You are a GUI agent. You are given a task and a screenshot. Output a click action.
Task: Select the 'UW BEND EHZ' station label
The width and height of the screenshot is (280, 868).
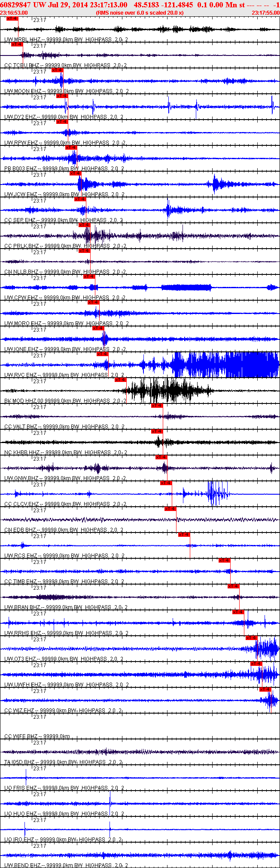(23, 865)
